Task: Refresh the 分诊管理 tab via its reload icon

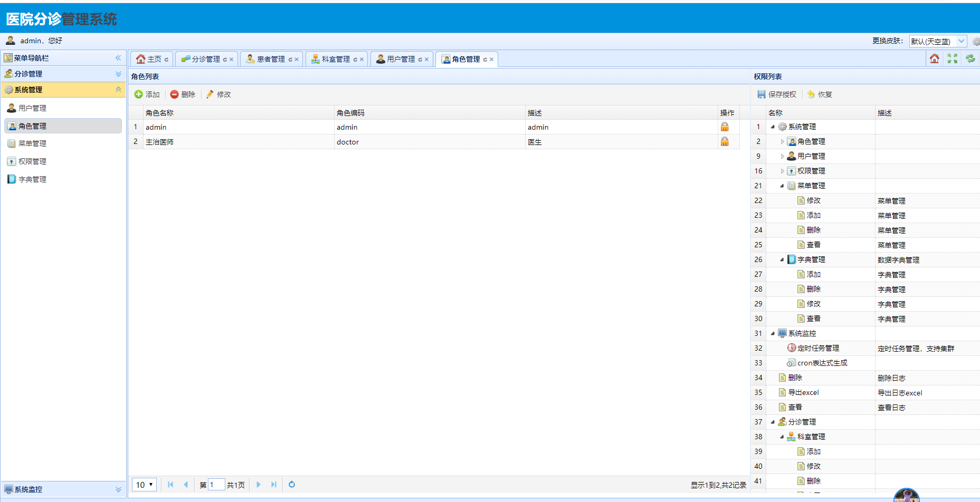Action: coord(225,60)
